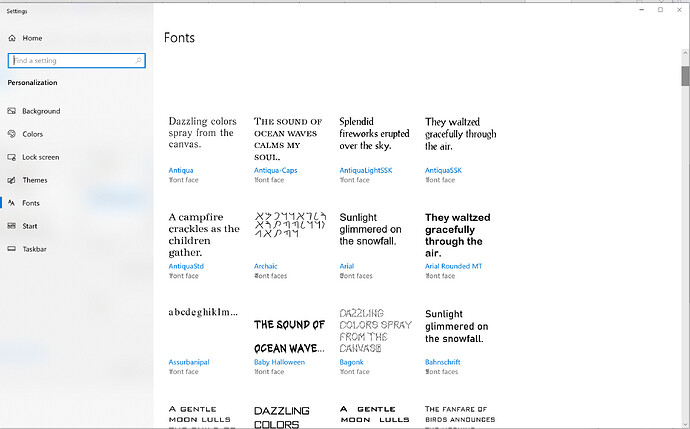
Task: Click the Background picture icon
Action: pyautogui.click(x=12, y=111)
